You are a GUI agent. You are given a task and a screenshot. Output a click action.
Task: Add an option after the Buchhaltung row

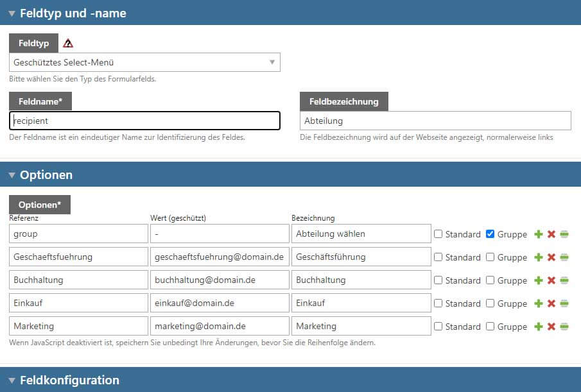[539, 280]
